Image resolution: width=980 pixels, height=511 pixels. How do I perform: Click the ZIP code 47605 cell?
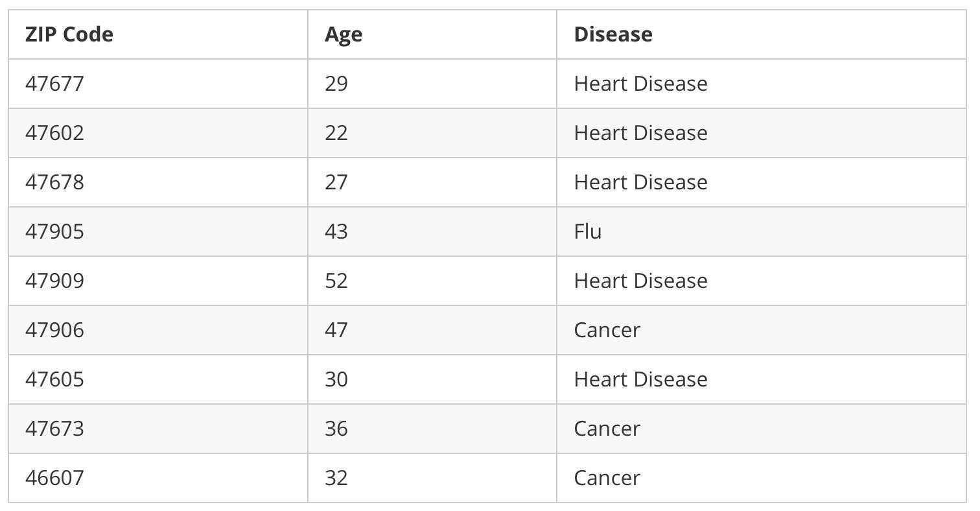(x=54, y=379)
